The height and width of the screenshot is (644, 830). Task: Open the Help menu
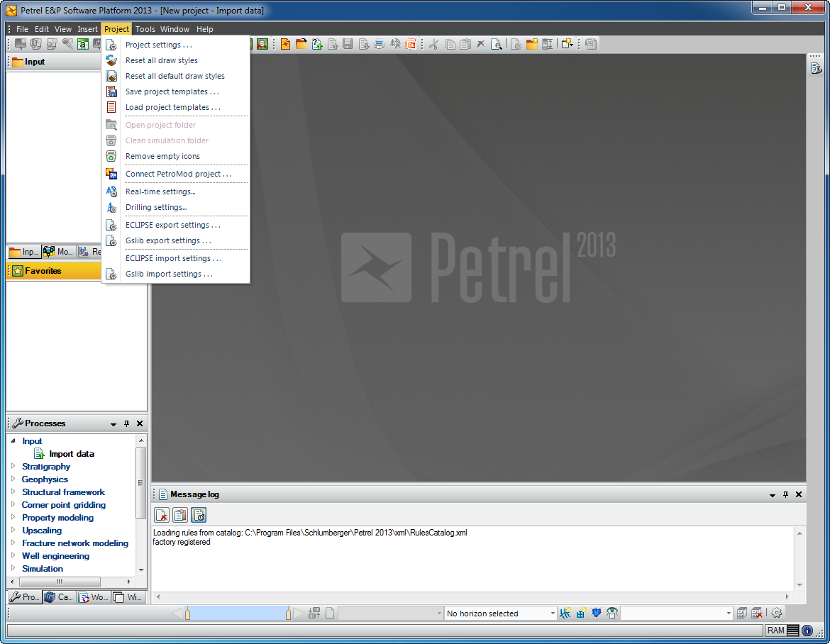(204, 29)
